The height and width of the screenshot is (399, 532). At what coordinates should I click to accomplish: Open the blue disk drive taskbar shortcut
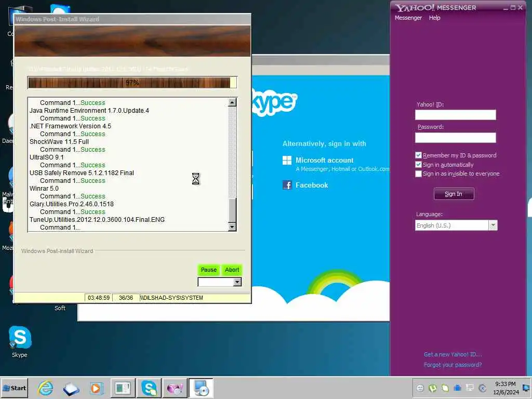coord(71,389)
